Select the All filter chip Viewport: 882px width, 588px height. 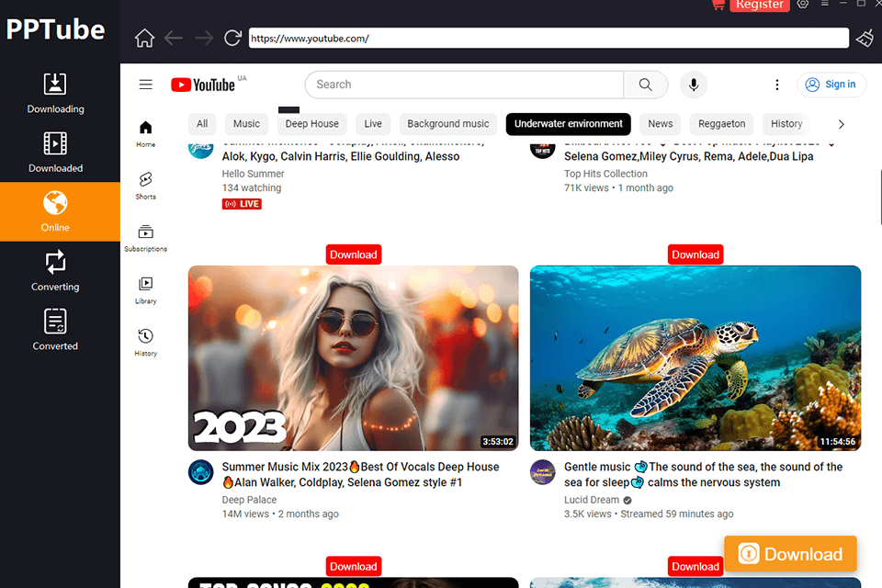[x=202, y=124]
